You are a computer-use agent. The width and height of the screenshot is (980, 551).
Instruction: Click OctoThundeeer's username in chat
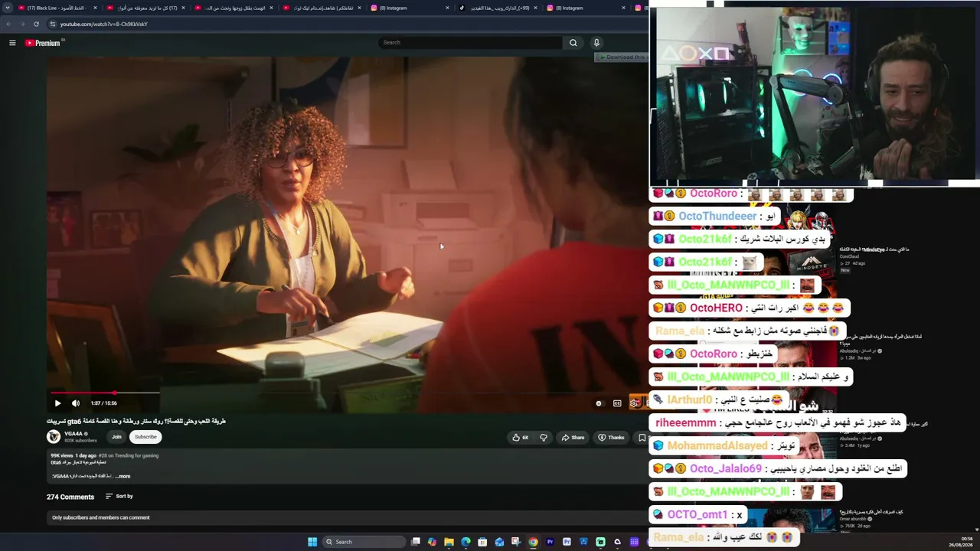(717, 217)
